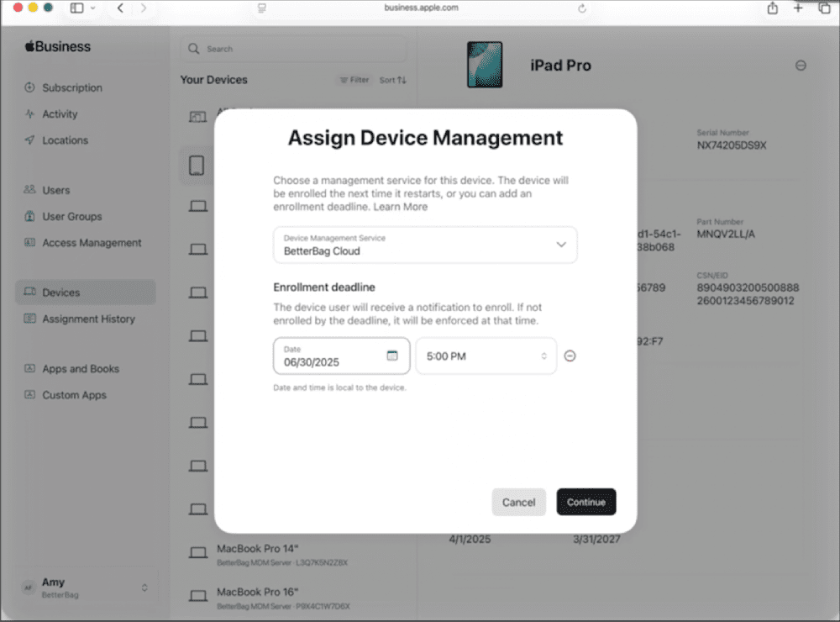Screen dimensions: 840x622
Task: Click the Access Management icon
Action: (x=29, y=242)
